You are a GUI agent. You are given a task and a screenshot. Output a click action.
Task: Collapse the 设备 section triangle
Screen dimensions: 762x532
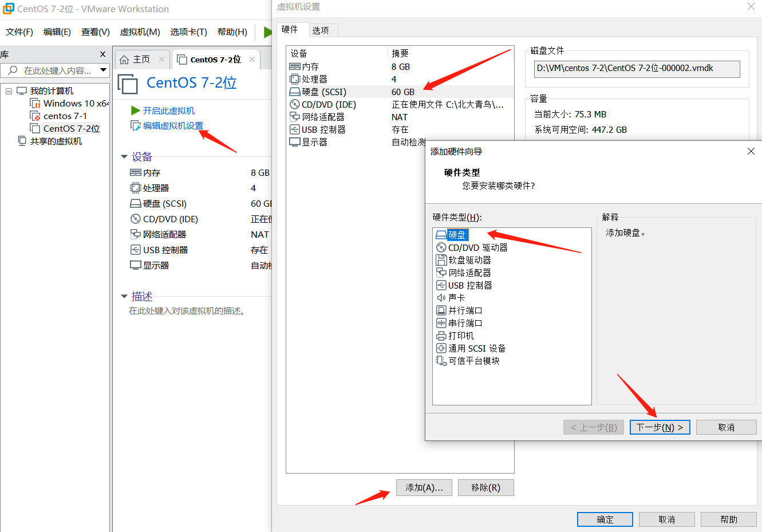(124, 157)
